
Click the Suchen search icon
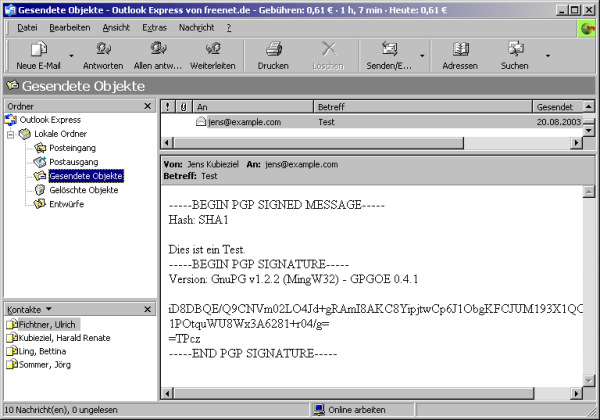click(x=515, y=49)
